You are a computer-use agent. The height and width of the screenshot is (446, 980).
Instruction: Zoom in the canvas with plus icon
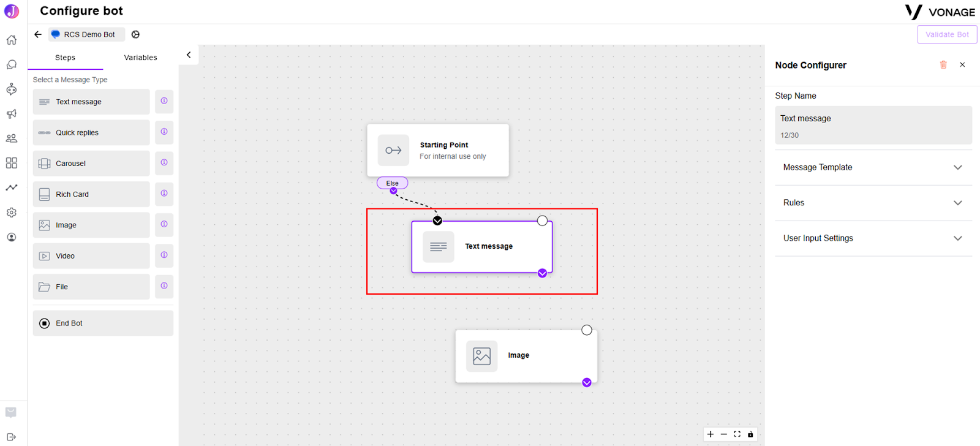(x=710, y=434)
